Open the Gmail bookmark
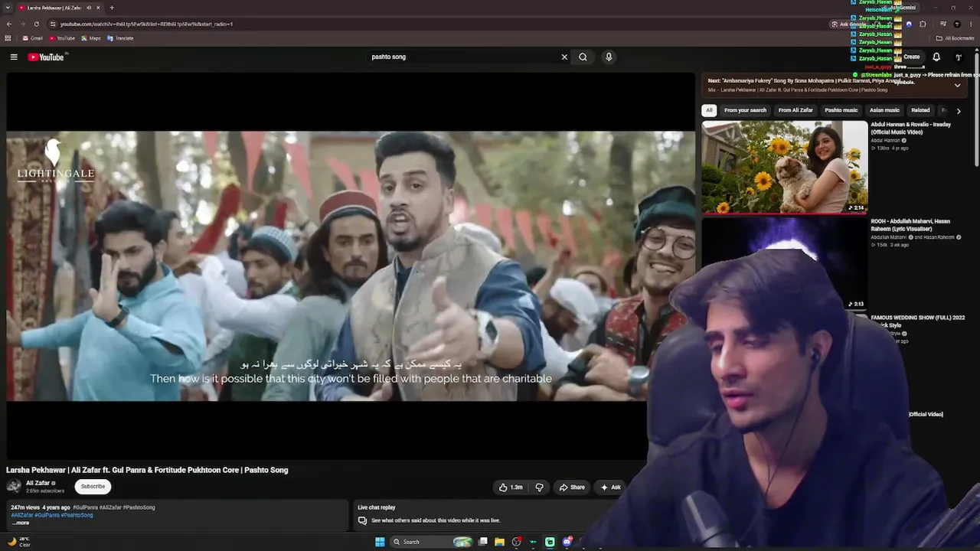This screenshot has width=980, height=551. point(32,38)
